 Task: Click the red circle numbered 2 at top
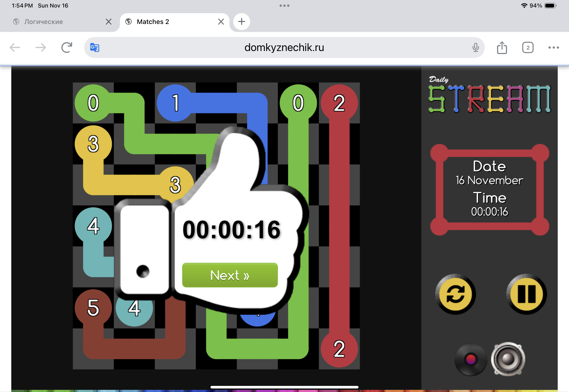339,103
